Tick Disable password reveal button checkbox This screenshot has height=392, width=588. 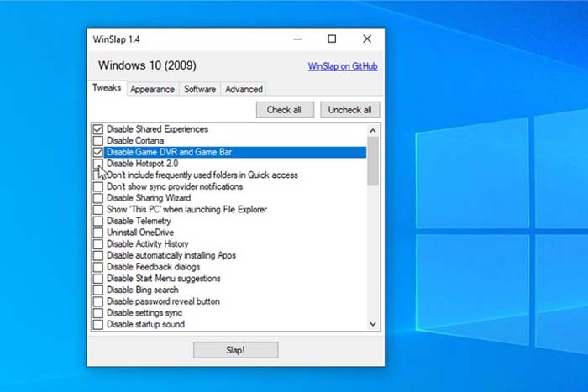(98, 301)
